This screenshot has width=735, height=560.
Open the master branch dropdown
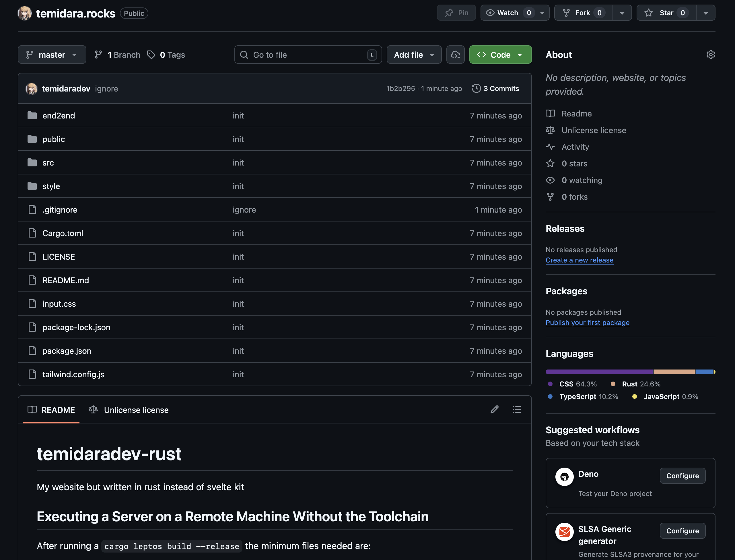coord(52,55)
